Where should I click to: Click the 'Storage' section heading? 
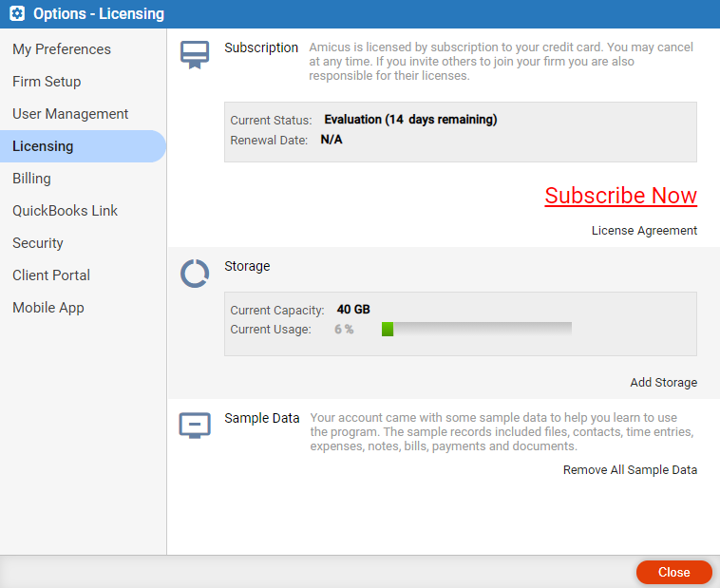coord(247,266)
